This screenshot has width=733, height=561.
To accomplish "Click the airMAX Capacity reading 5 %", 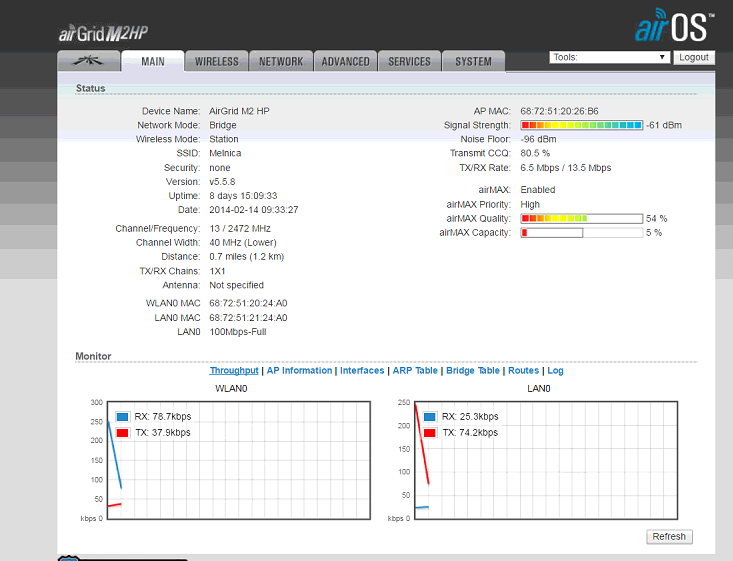I will [x=654, y=232].
